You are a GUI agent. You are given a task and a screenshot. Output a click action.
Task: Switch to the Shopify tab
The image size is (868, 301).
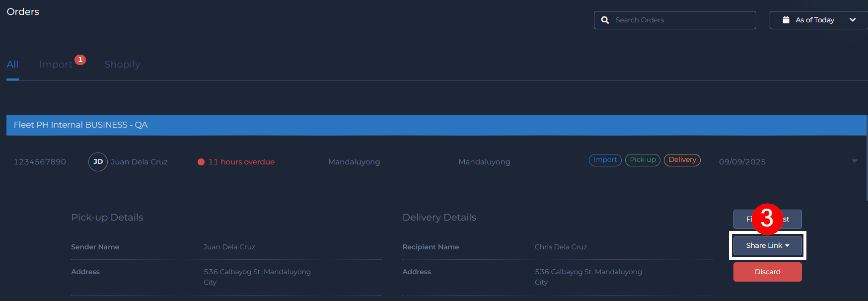tap(122, 65)
